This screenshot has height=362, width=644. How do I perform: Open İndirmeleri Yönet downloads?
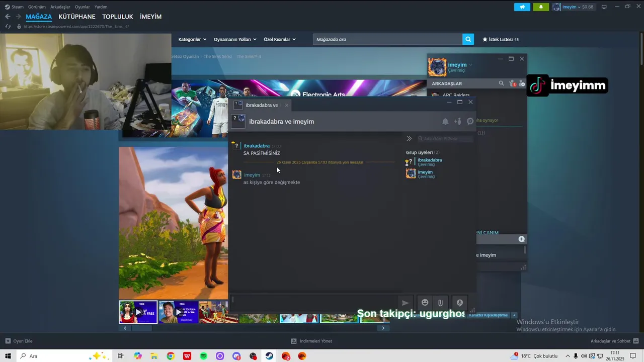tap(311, 341)
